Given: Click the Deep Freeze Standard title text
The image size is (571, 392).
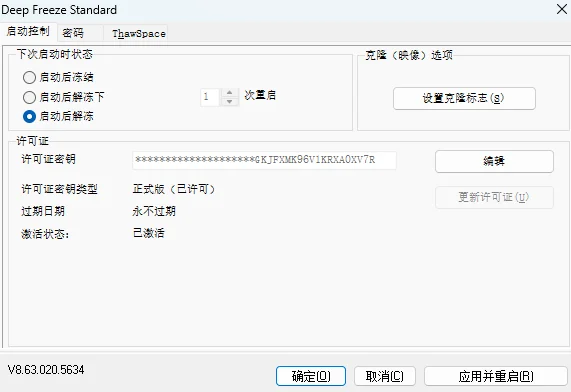Looking at the screenshot, I should coord(59,10).
